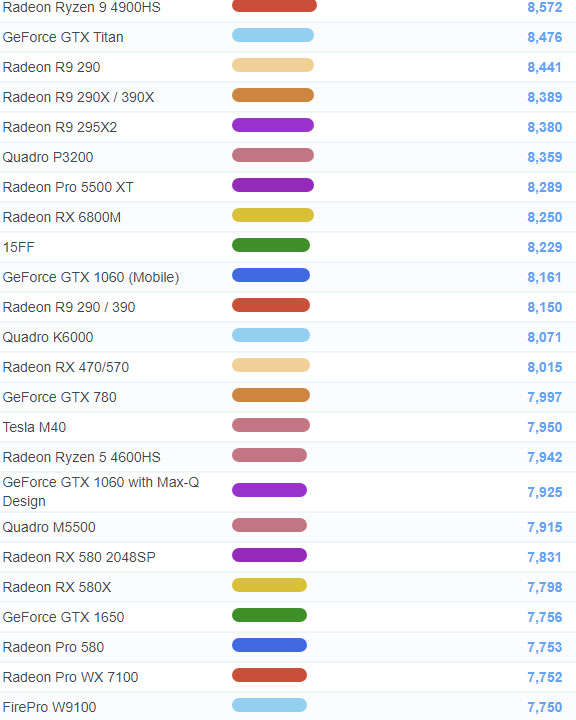Click the score 7,798
The image size is (576, 720).
[x=545, y=587]
